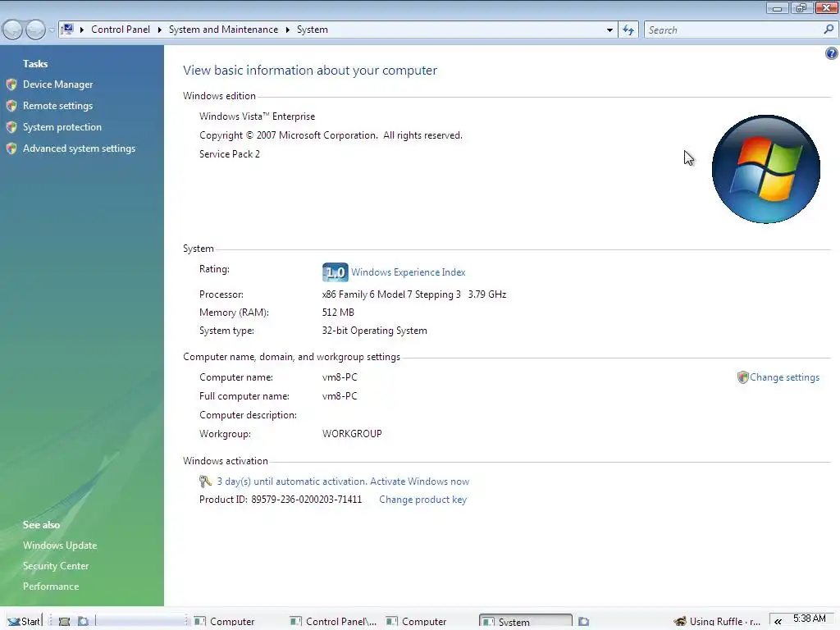Open Security Center under See also
The image size is (840, 630).
point(56,566)
